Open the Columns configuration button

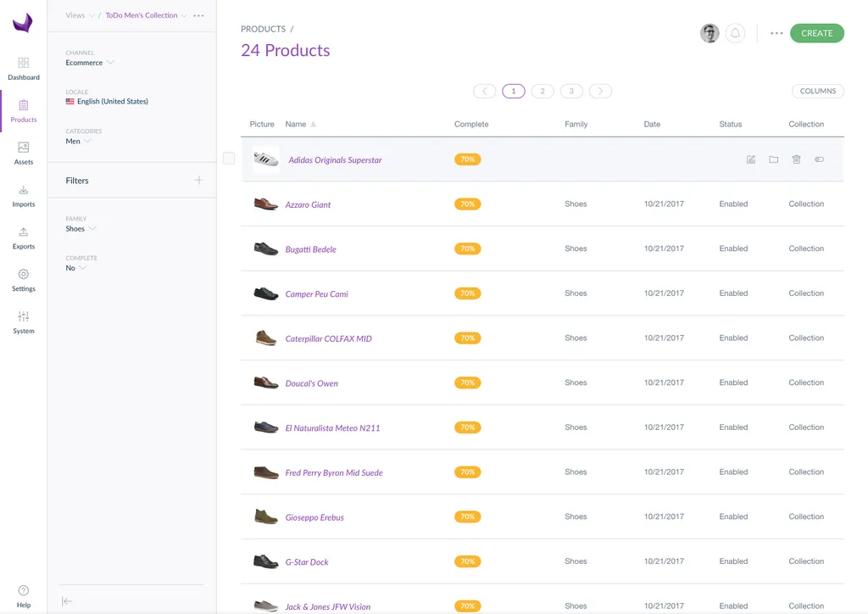(817, 91)
